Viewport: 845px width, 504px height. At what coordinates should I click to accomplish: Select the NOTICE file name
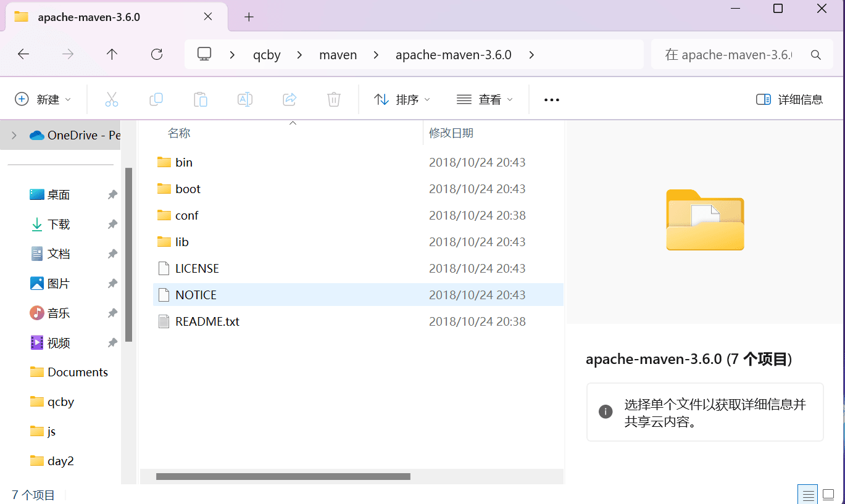[196, 295]
